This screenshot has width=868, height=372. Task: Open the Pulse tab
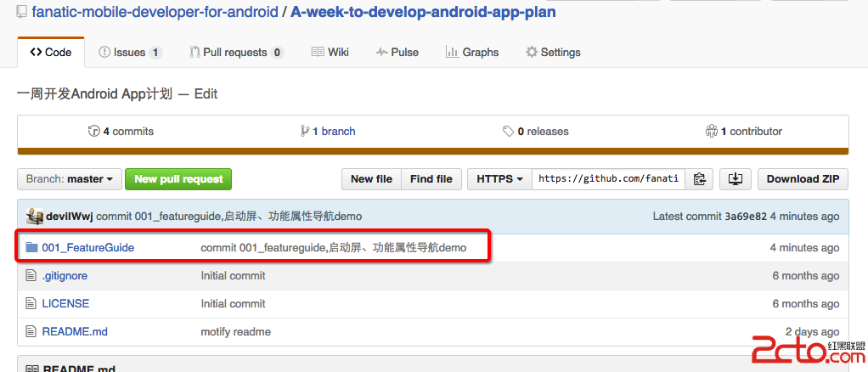[397, 53]
